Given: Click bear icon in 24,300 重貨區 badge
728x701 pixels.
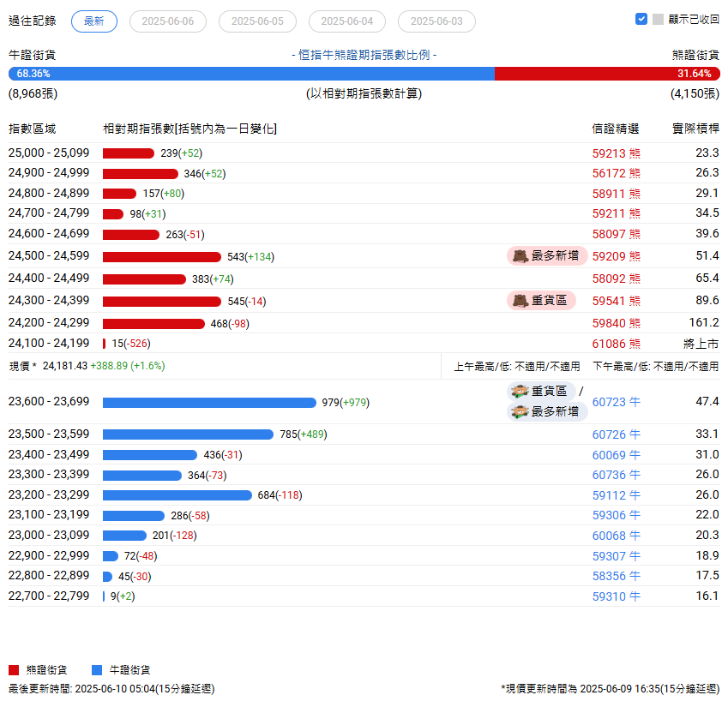Looking at the screenshot, I should [520, 301].
